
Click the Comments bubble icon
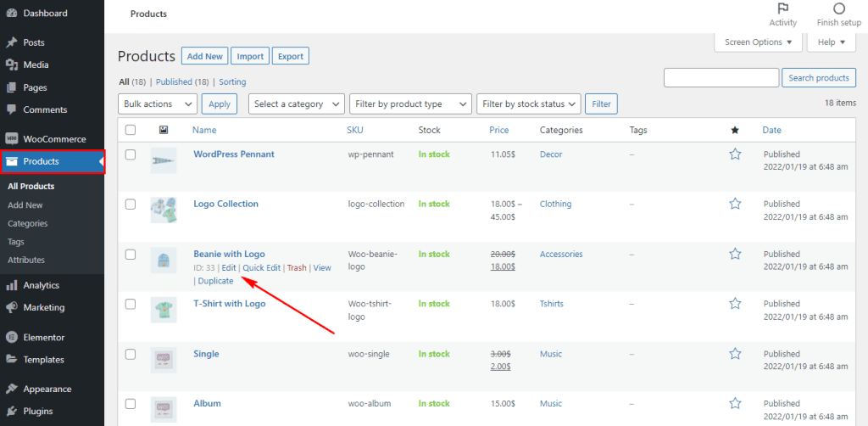tap(11, 109)
